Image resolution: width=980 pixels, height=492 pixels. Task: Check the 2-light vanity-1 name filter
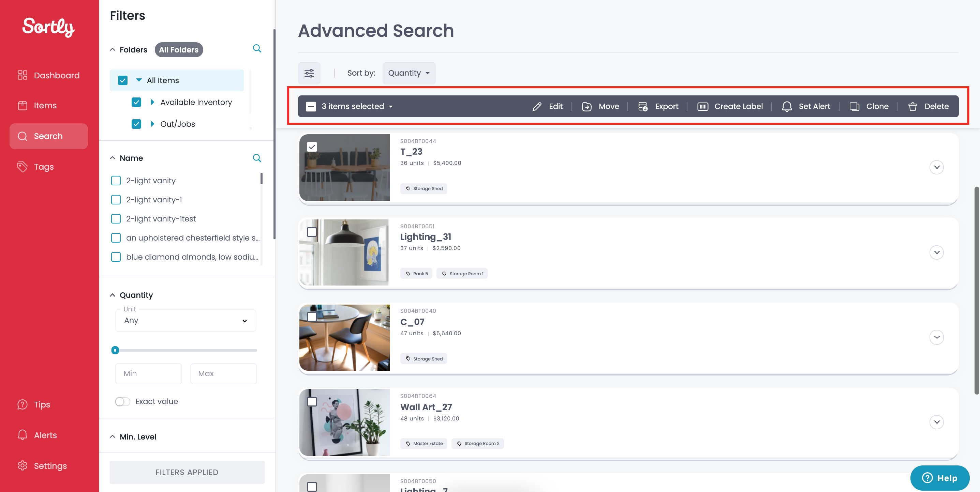coord(116,200)
